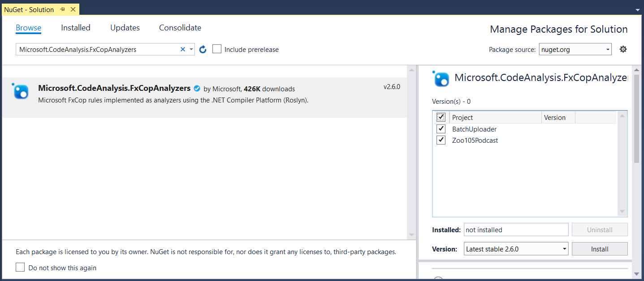644x281 pixels.
Task: Switch to the Updates tab
Action: coord(125,28)
